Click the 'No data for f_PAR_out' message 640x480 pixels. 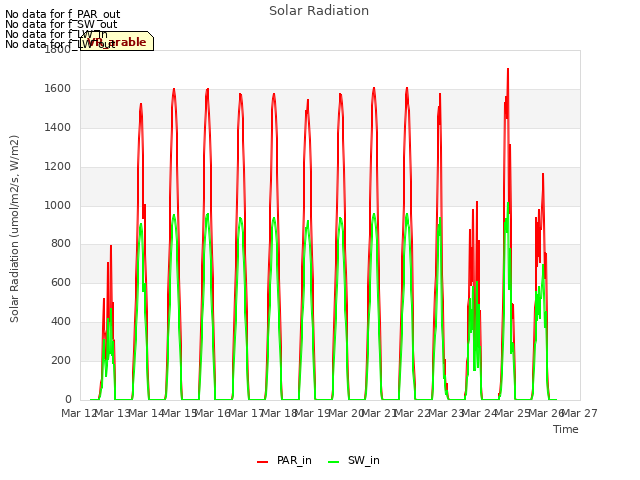pyautogui.click(x=62, y=14)
